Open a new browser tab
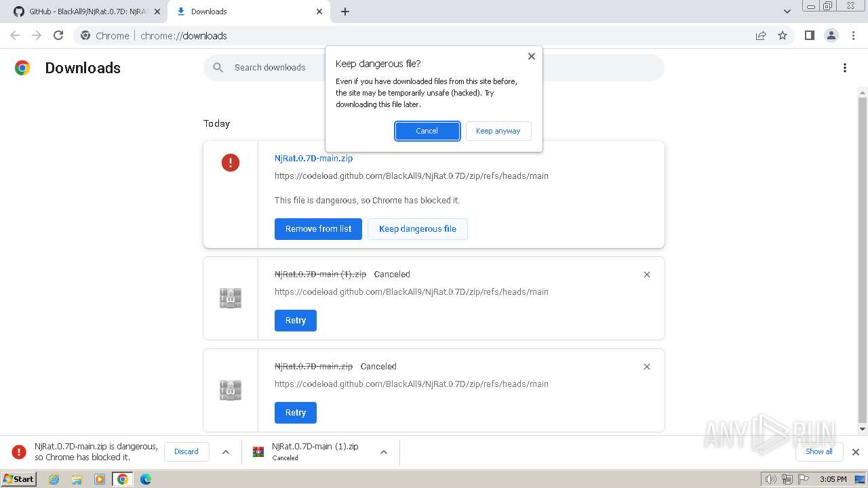The height and width of the screenshot is (488, 868). [345, 12]
